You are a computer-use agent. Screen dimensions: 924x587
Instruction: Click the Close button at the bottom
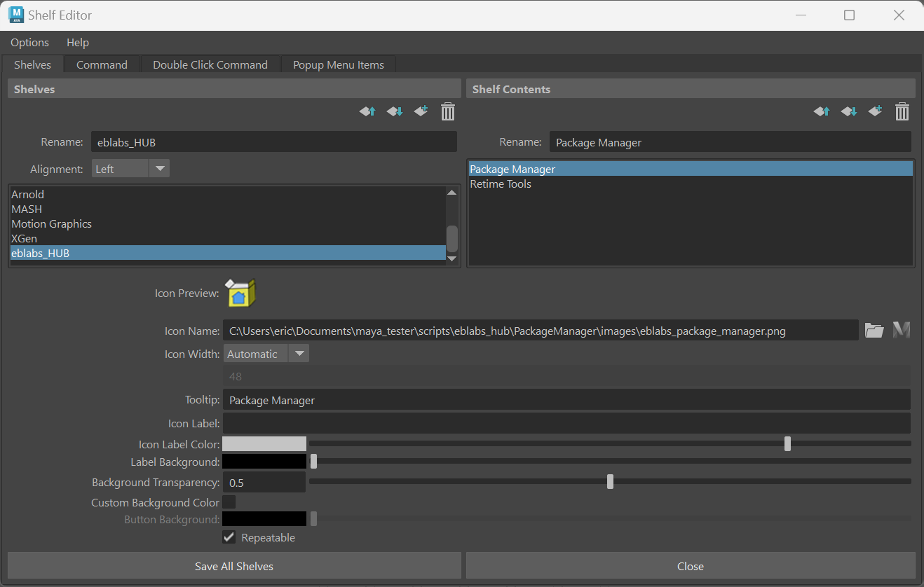[x=691, y=566]
